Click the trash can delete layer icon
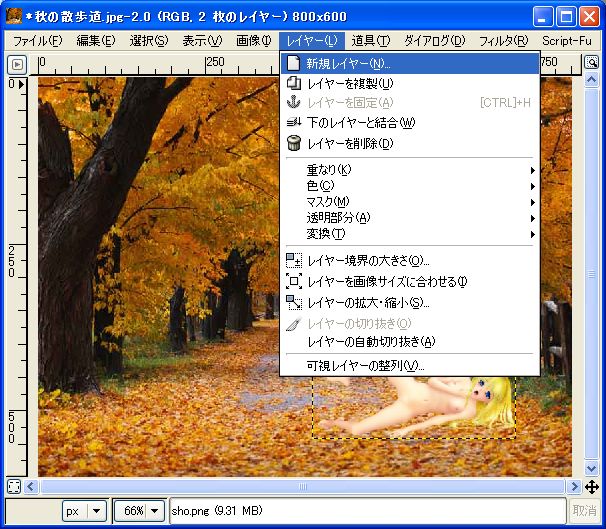This screenshot has height=529, width=606. [x=294, y=143]
